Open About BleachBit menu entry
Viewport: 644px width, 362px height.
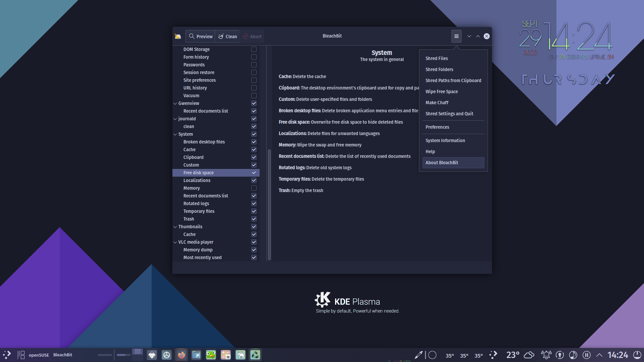pyautogui.click(x=453, y=163)
